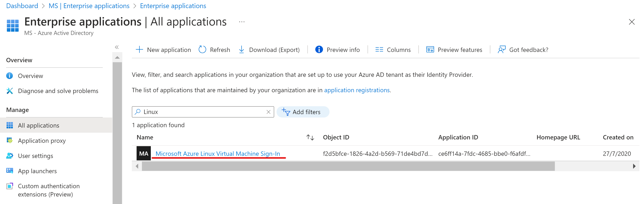Select Download (Export) text in toolbar
The image size is (644, 204).
coord(274,50)
